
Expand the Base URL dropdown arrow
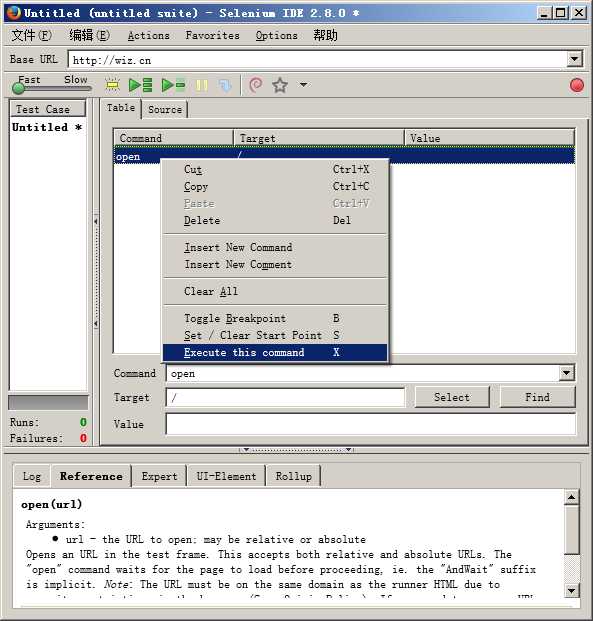[574, 60]
